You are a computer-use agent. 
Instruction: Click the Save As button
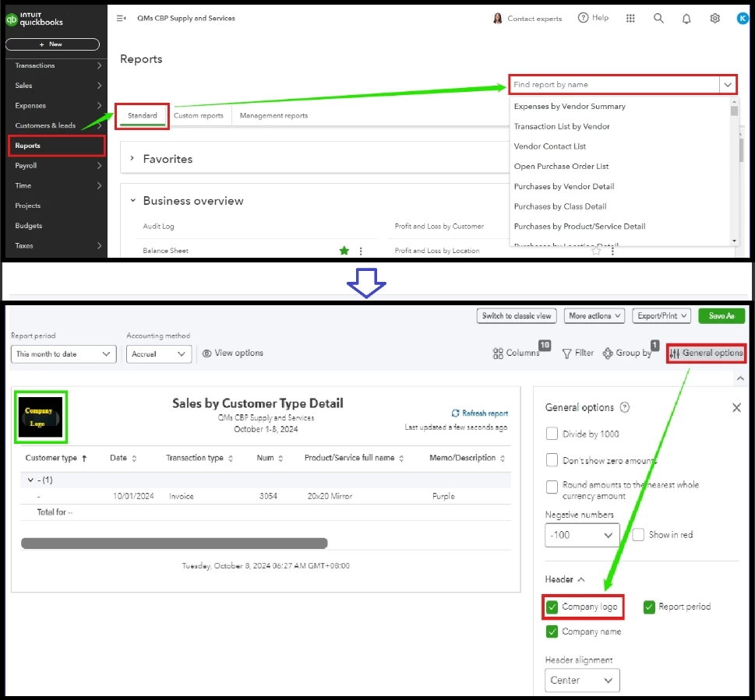(721, 316)
